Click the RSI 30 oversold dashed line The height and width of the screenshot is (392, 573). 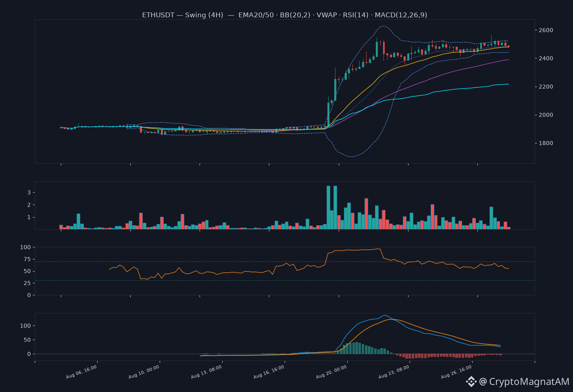[x=285, y=281]
